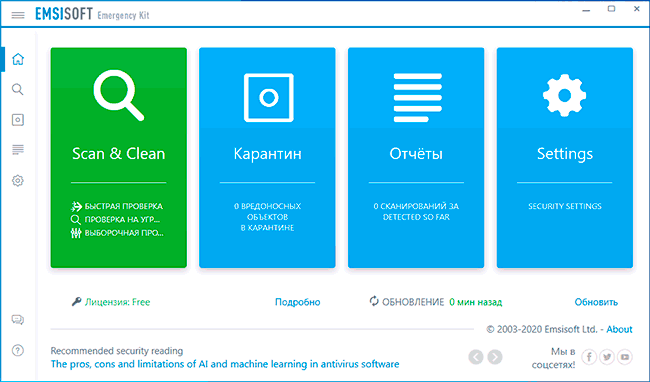Open the hamburger menu

coord(18,15)
